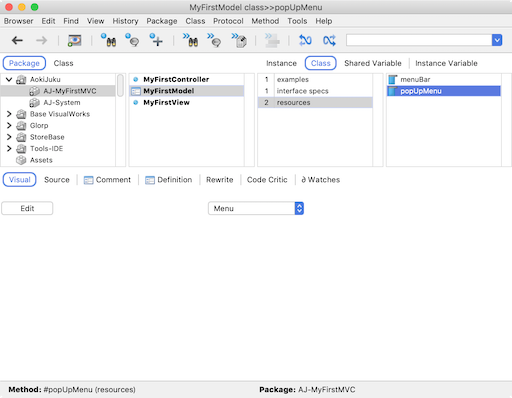Open the Browser menu
512x398 pixels.
(19, 21)
